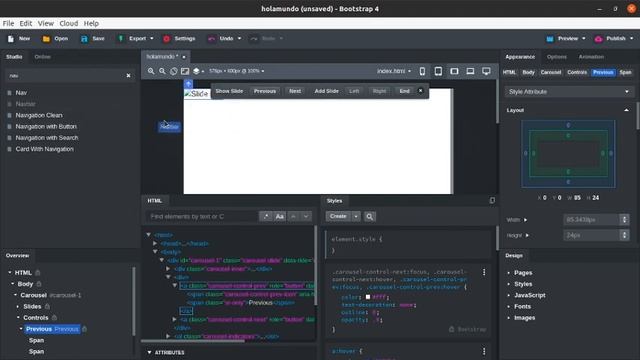Open the Undo history dropdown arrow
This screenshot has width=640, height=360.
pos(239,39)
